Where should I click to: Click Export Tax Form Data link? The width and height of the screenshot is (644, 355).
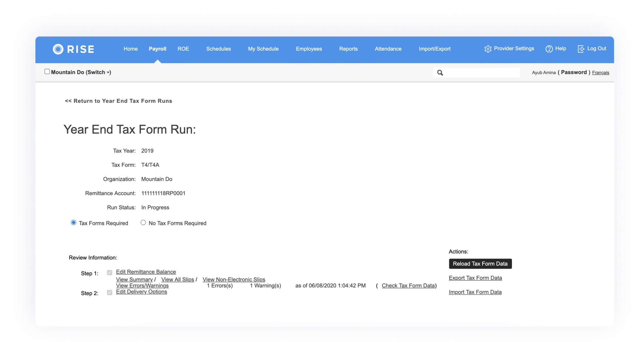coord(475,278)
